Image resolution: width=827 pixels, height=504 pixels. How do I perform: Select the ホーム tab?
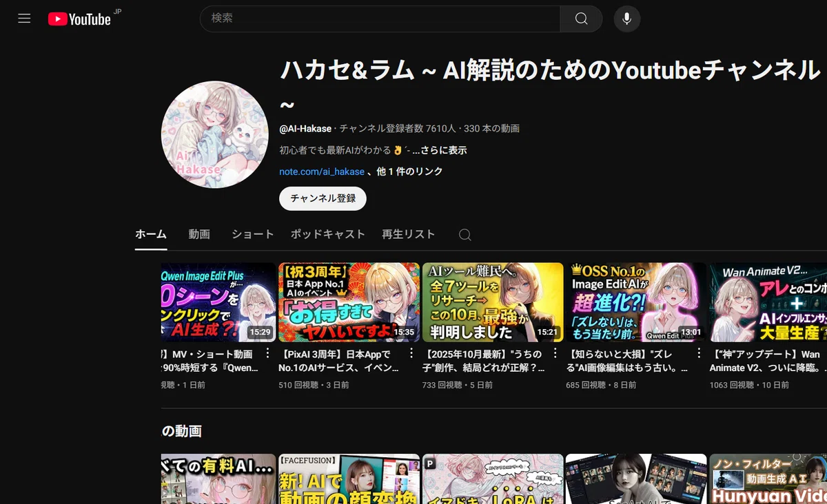[x=151, y=234]
